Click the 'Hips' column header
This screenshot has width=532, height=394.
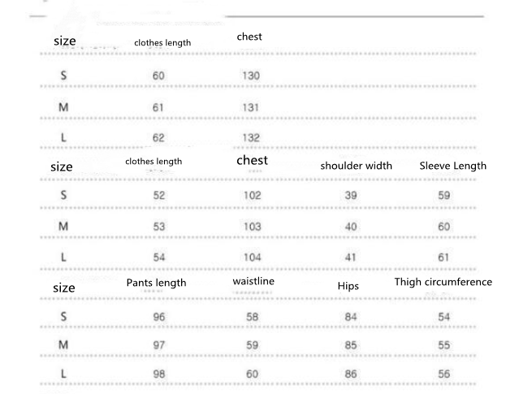coord(348,286)
